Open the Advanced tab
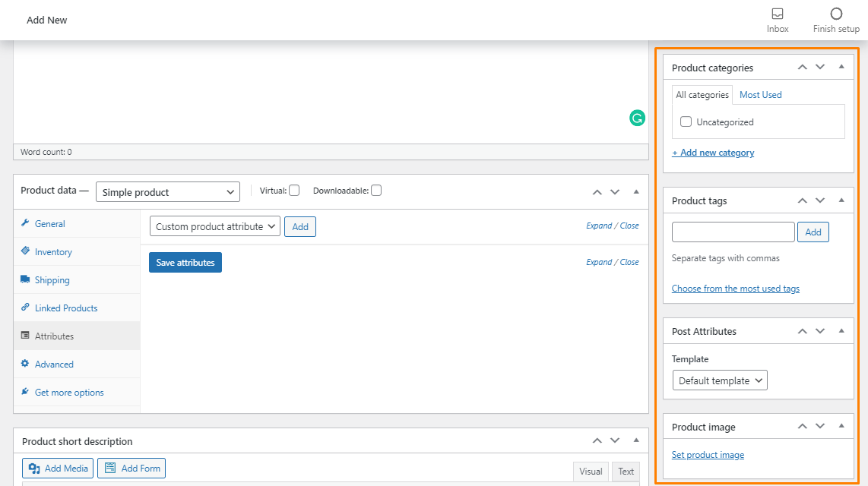Image resolution: width=868 pixels, height=486 pixels. 77,364
